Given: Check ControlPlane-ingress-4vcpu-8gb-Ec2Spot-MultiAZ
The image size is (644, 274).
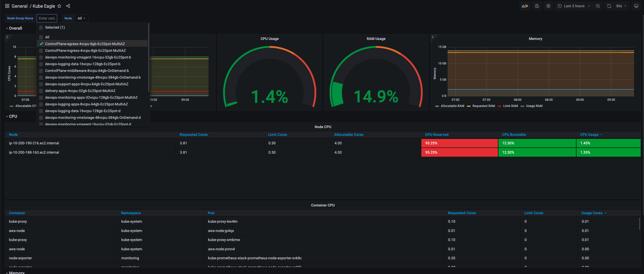Looking at the screenshot, I should [x=41, y=51].
